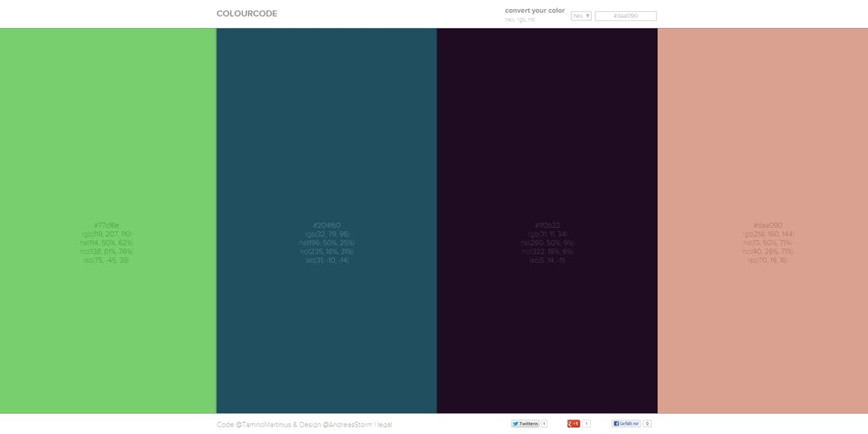Click the Twittern tweet button
The height and width of the screenshot is (434, 868).
(x=525, y=423)
